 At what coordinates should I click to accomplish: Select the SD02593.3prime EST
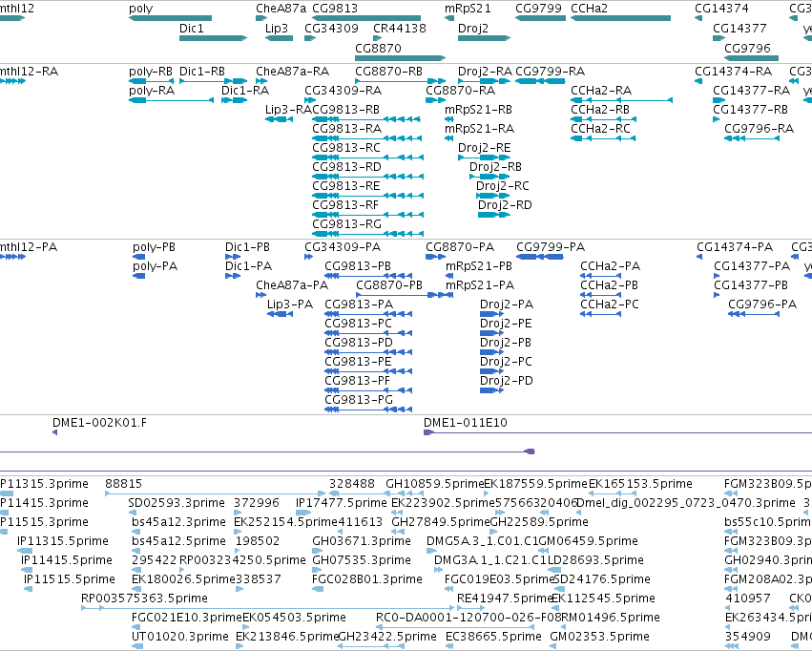click(133, 513)
